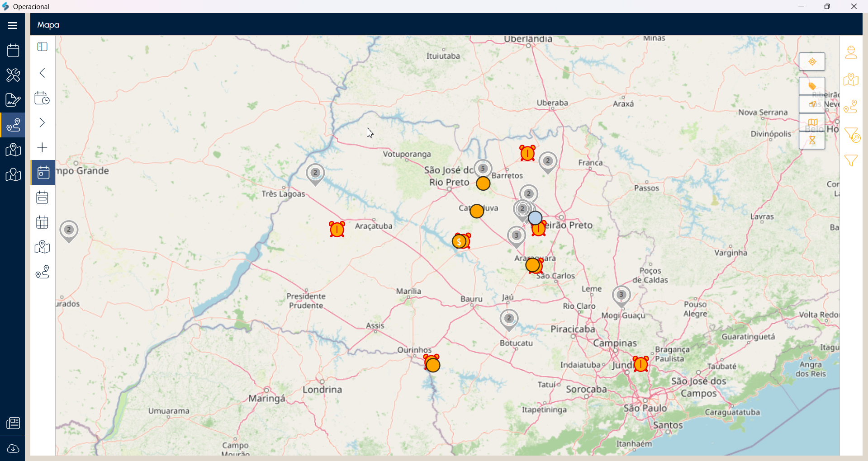Select the Mapa header tab
The height and width of the screenshot is (461, 868).
(48, 25)
